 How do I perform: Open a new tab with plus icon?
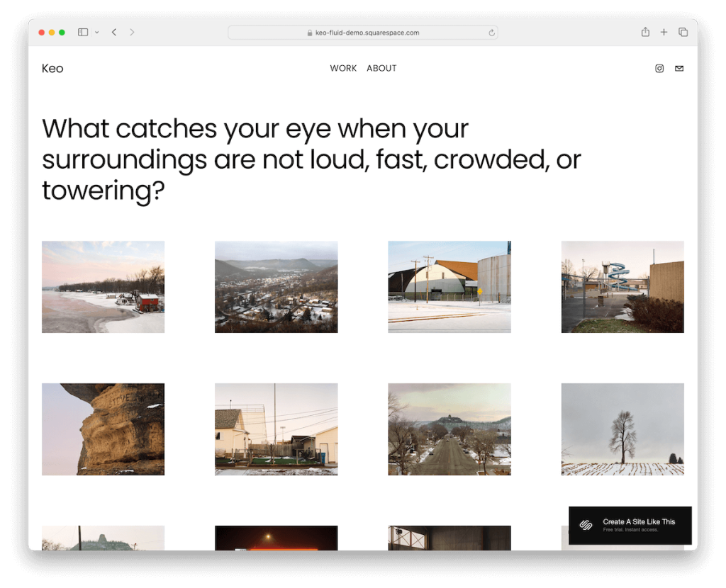click(x=664, y=33)
